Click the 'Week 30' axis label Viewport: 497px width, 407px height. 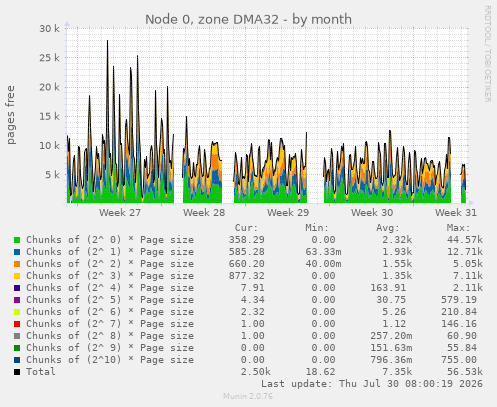coord(372,213)
